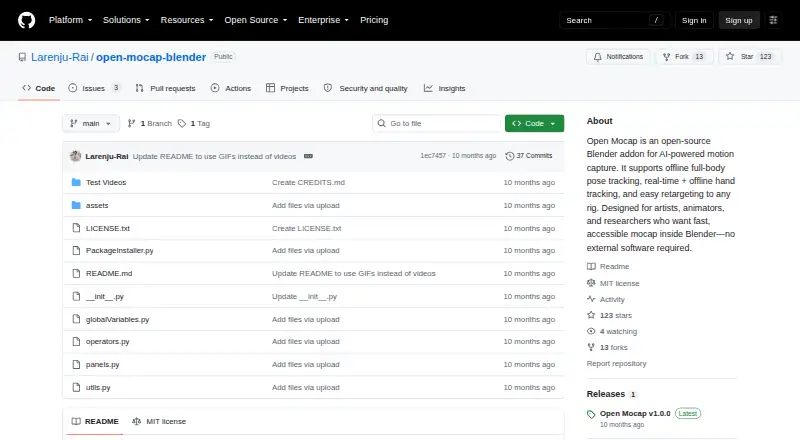View the 37 Commits history
This screenshot has height=440, width=800.
529,156
